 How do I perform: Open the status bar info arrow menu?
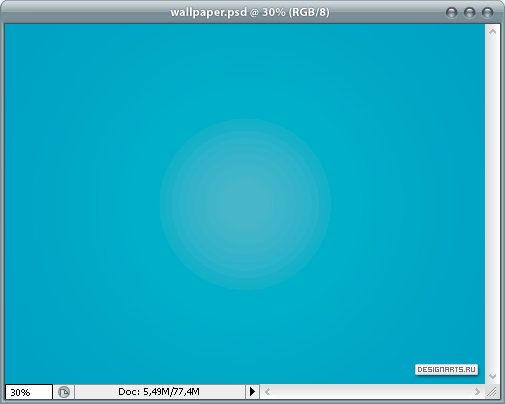click(252, 391)
